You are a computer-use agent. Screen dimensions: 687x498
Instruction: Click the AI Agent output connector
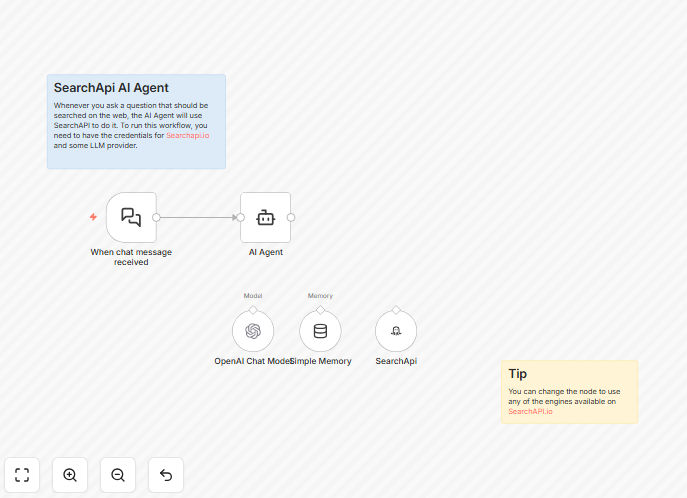[290, 217]
